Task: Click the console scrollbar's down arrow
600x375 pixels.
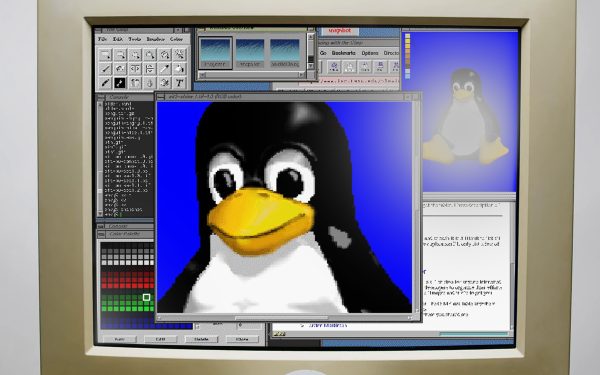Action: (100, 214)
